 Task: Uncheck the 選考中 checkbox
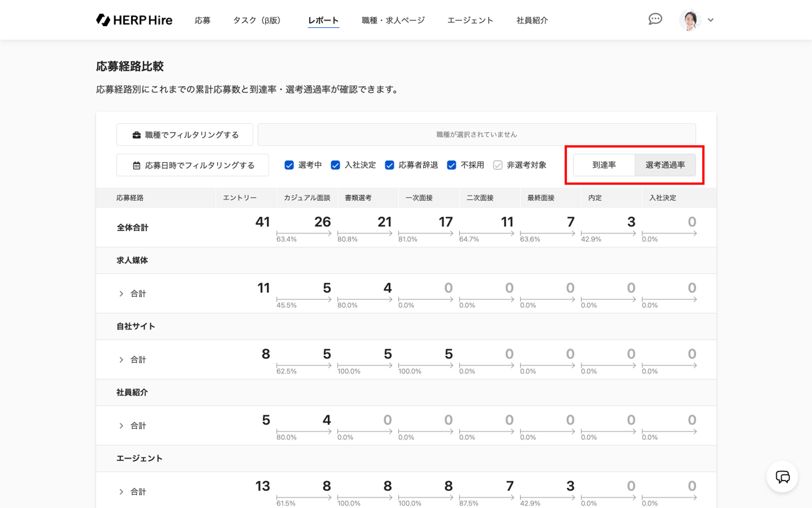click(289, 165)
